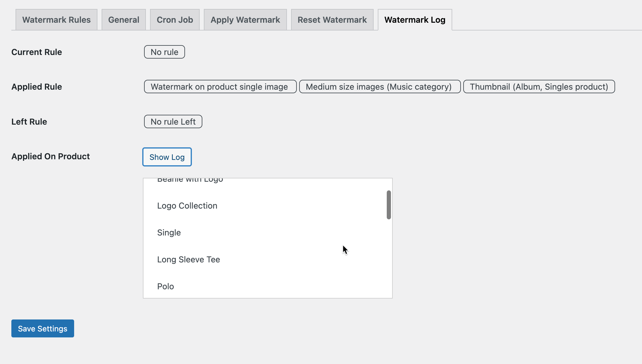642x364 pixels.
Task: Click the log list scrollbar thumb
Action: [x=389, y=204]
